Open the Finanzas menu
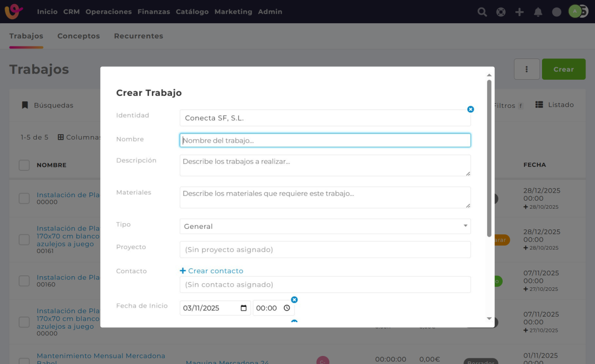The image size is (595, 364). click(x=154, y=12)
